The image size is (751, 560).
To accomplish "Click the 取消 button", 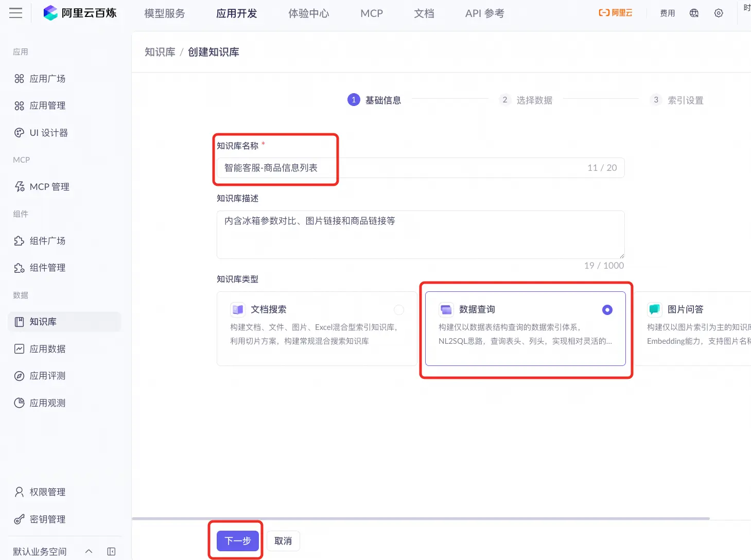I will pos(283,541).
